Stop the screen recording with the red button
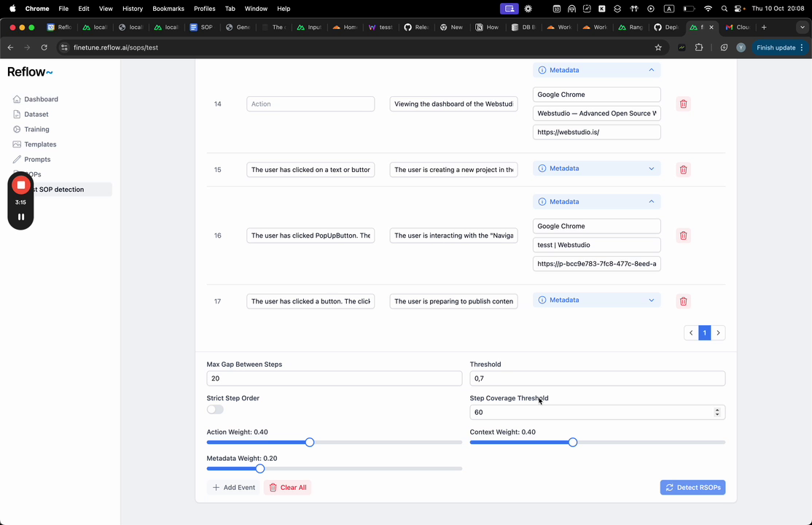The width and height of the screenshot is (812, 525). point(20,184)
